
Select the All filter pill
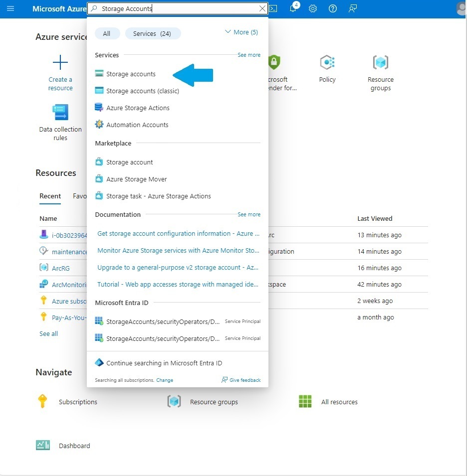click(x=107, y=34)
